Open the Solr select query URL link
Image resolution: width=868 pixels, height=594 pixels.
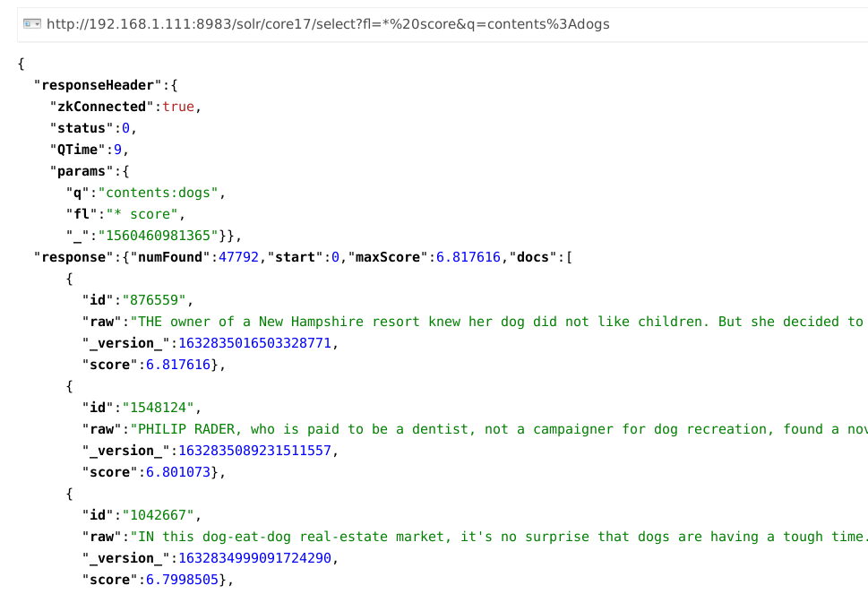click(328, 24)
